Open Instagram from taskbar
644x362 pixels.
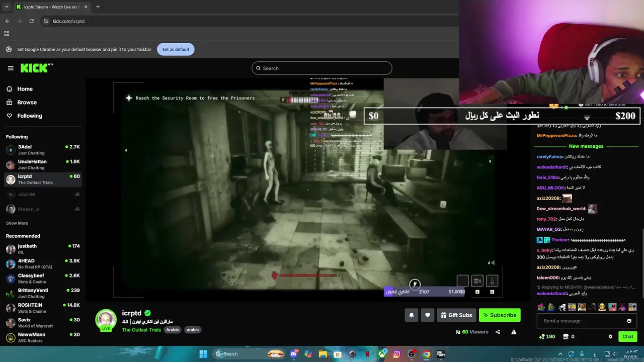396,354
